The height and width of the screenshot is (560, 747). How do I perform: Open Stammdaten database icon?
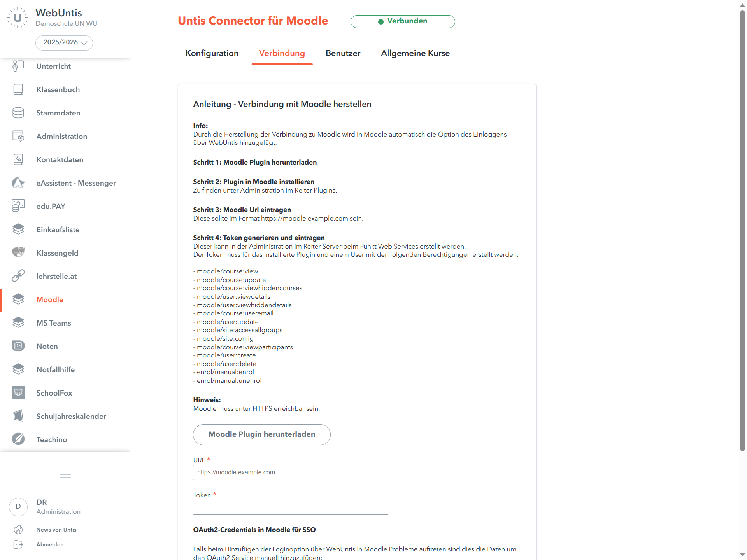[18, 113]
